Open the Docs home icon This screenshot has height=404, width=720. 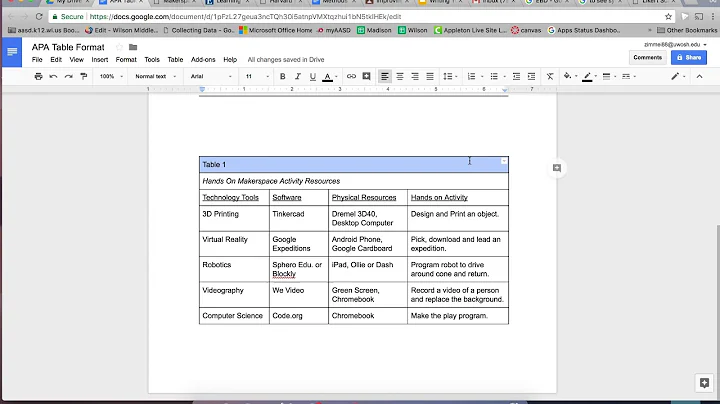12,52
